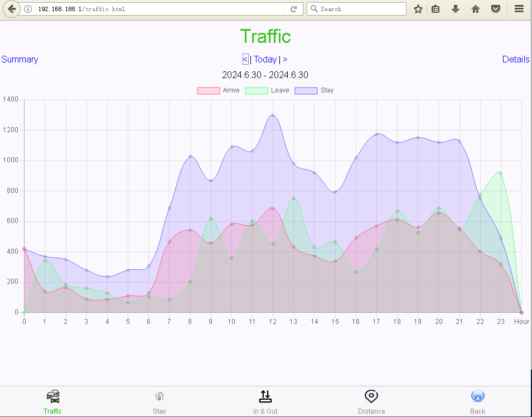Click the date range 2024.6.30 - 2024.6.30 text
The image size is (532, 417).
pyautogui.click(x=265, y=75)
